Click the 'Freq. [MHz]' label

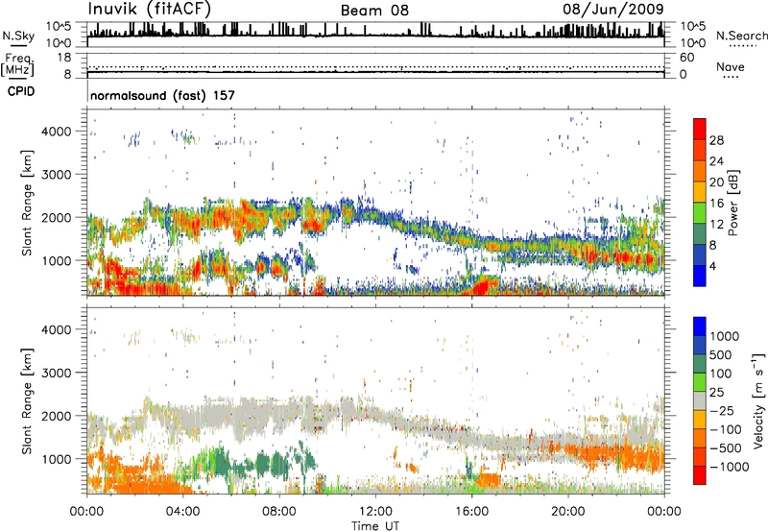point(17,64)
